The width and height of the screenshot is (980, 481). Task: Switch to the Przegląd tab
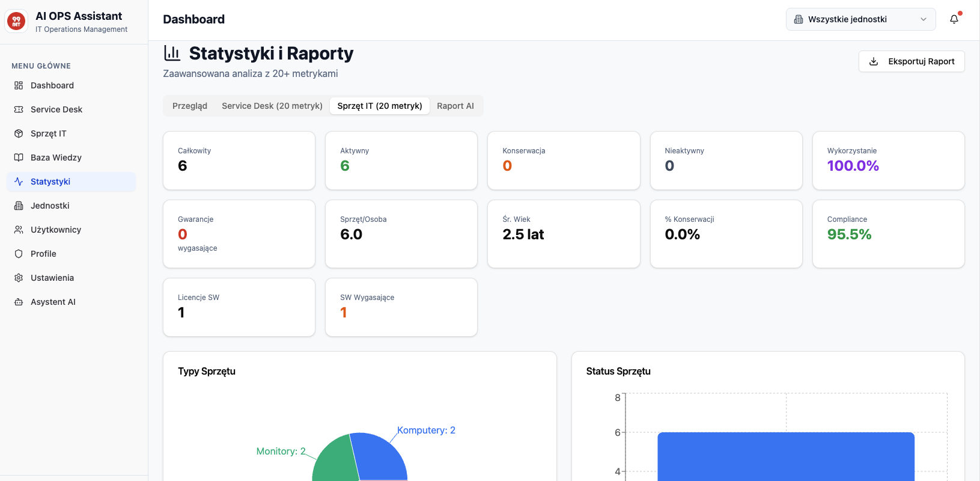pos(189,106)
